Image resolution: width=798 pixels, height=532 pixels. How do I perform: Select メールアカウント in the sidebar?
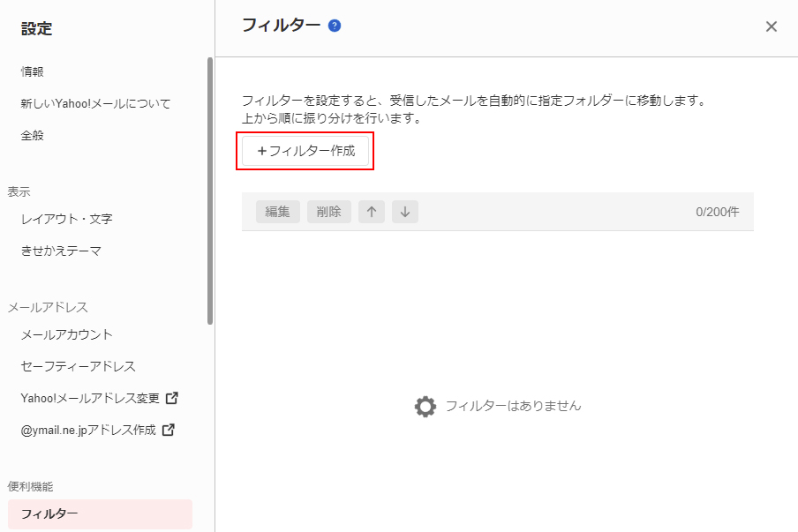pyautogui.click(x=67, y=334)
